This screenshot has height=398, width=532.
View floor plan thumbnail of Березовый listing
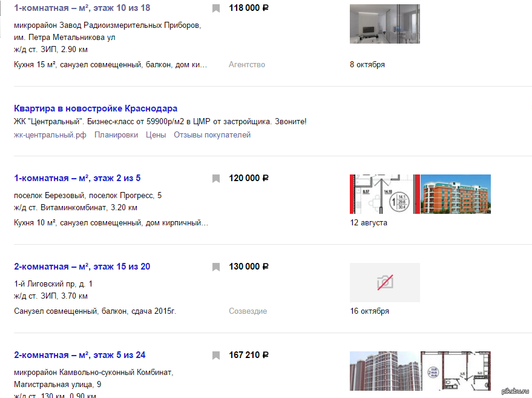385,194
